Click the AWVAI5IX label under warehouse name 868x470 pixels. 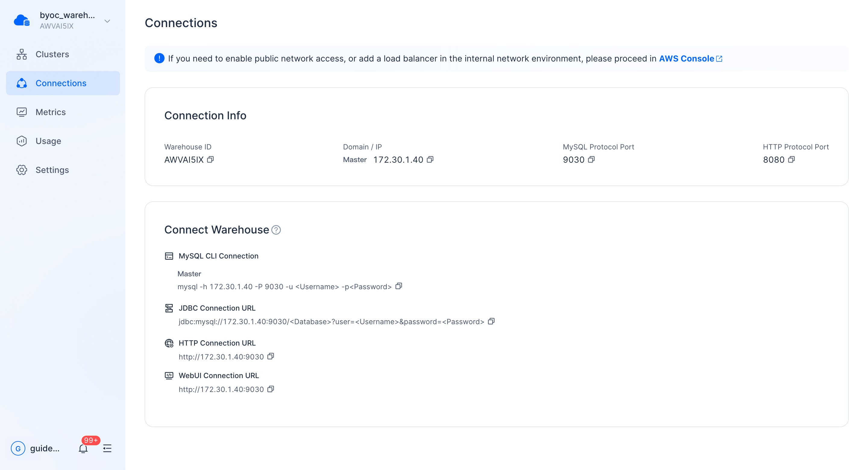point(57,26)
